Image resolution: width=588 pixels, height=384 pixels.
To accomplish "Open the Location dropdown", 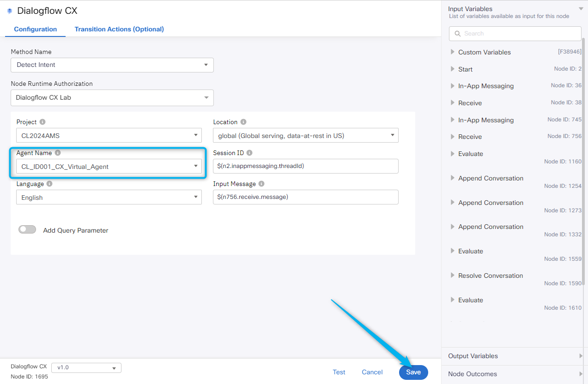I will [x=306, y=135].
